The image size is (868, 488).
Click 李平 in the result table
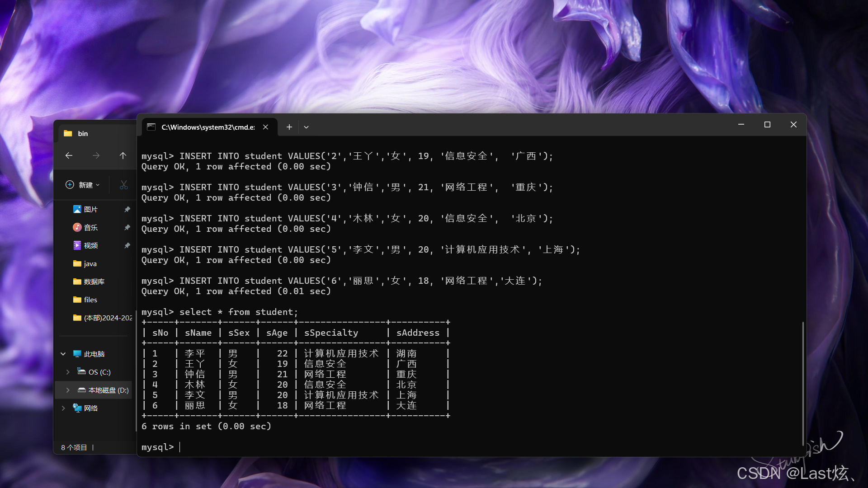pos(195,353)
